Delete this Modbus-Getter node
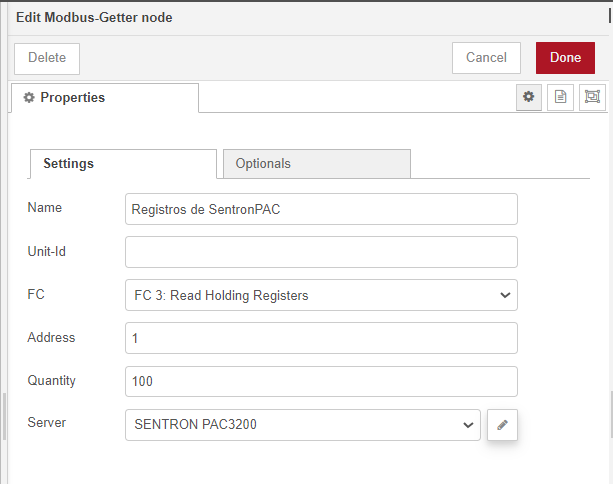 tap(47, 58)
